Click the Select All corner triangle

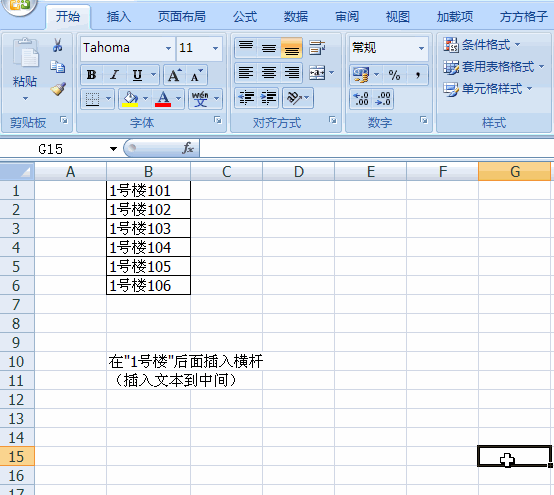(x=17, y=172)
